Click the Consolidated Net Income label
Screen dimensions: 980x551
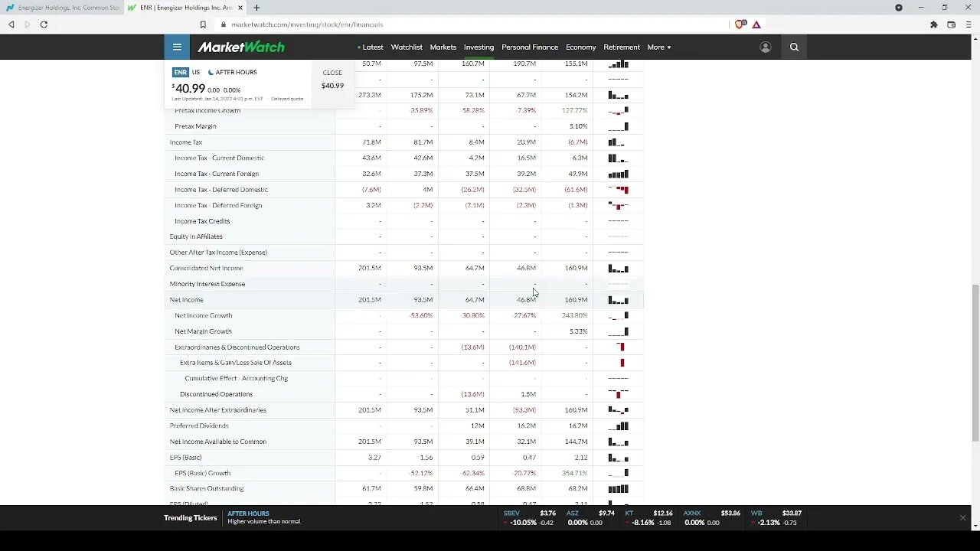tap(207, 269)
